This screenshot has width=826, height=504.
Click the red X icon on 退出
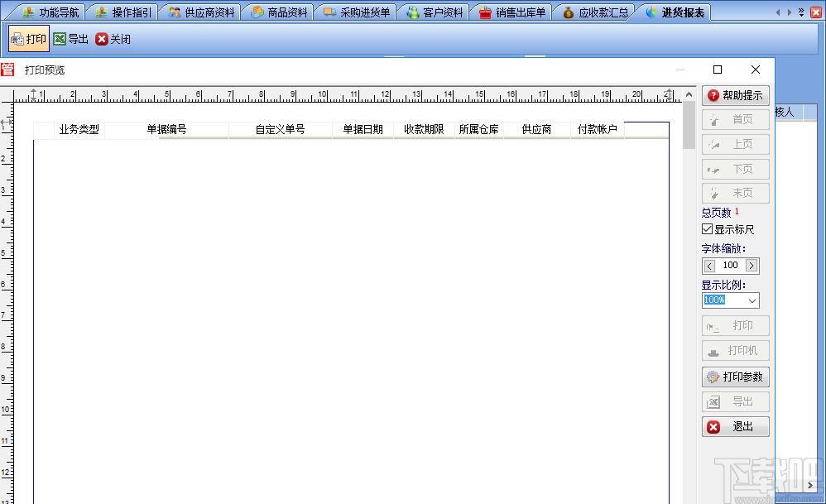pos(713,427)
